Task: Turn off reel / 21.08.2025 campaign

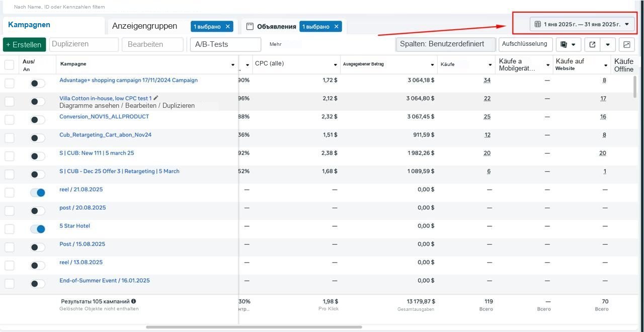Action: [x=38, y=192]
